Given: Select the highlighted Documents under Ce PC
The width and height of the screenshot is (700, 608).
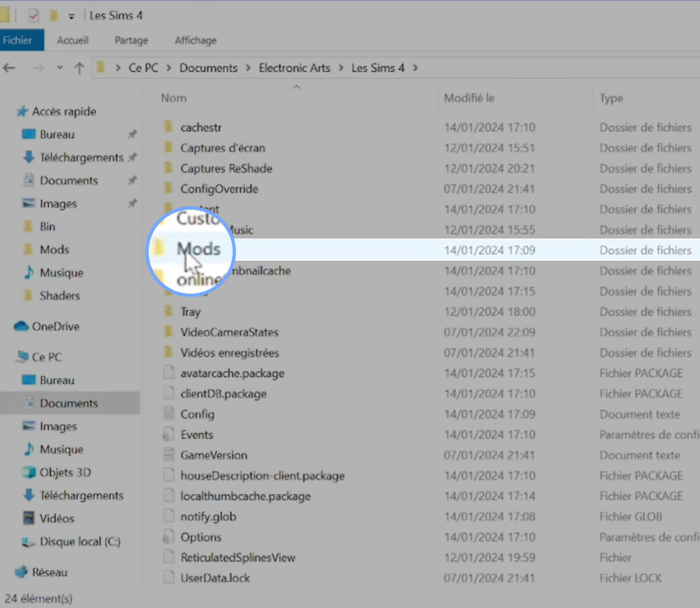Looking at the screenshot, I should point(69,403).
